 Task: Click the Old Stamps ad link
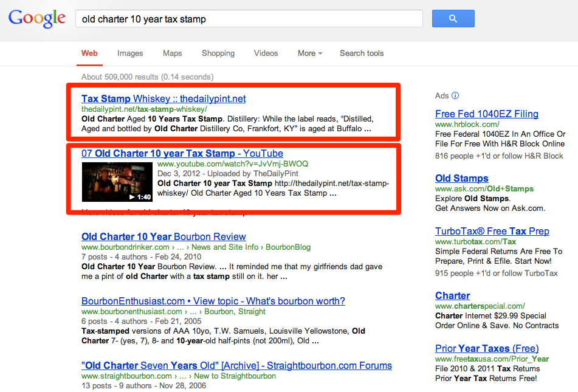tap(461, 179)
